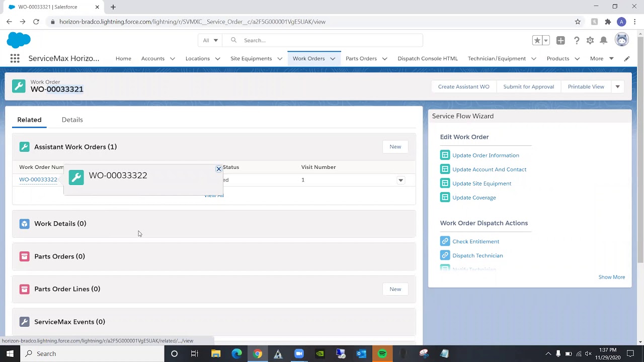Screen dimensions: 644x362
Task: Click the Update Coverage icon
Action: [x=445, y=197]
